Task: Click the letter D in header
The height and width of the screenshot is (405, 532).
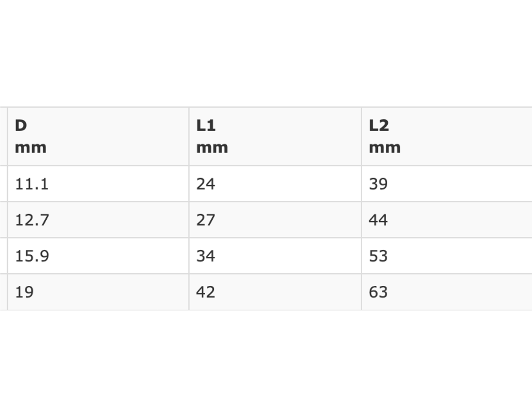Action: (x=21, y=125)
